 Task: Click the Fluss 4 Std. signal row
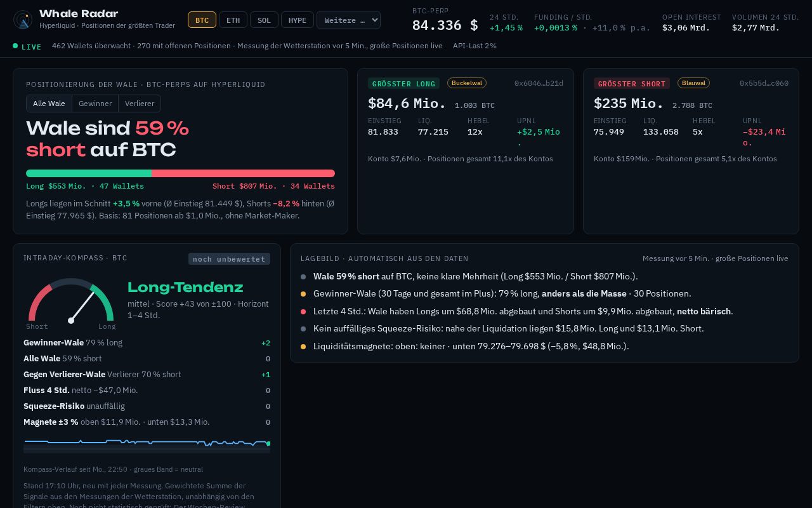tap(147, 391)
